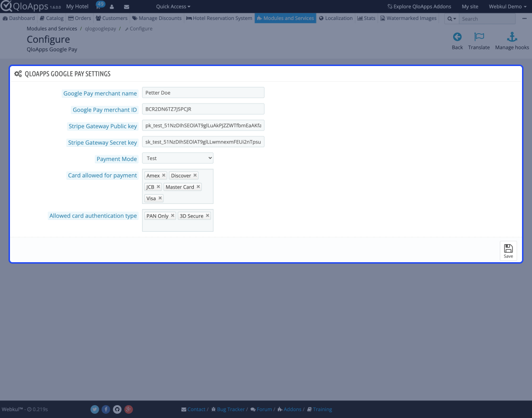Image resolution: width=532 pixels, height=418 pixels.
Task: Remove the Visa card tag
Action: (160, 198)
